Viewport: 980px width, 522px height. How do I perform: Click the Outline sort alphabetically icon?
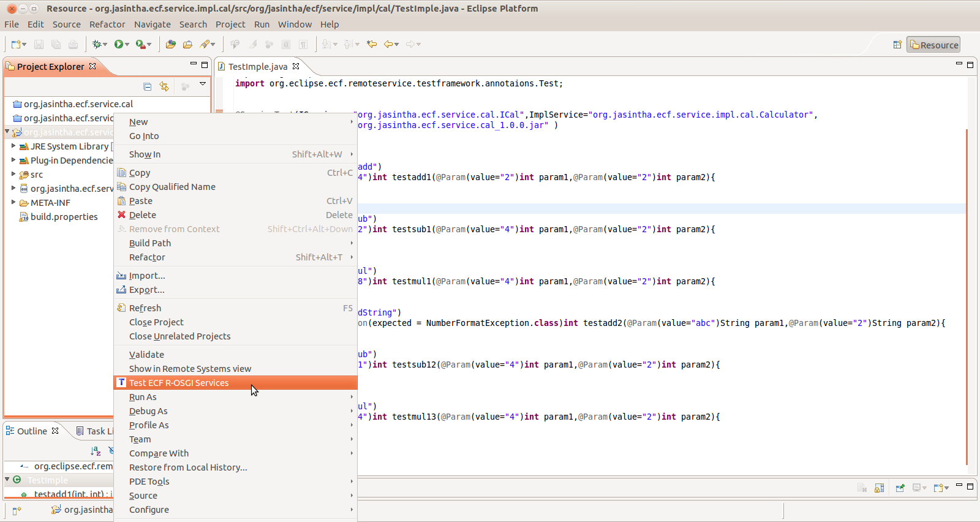point(96,451)
